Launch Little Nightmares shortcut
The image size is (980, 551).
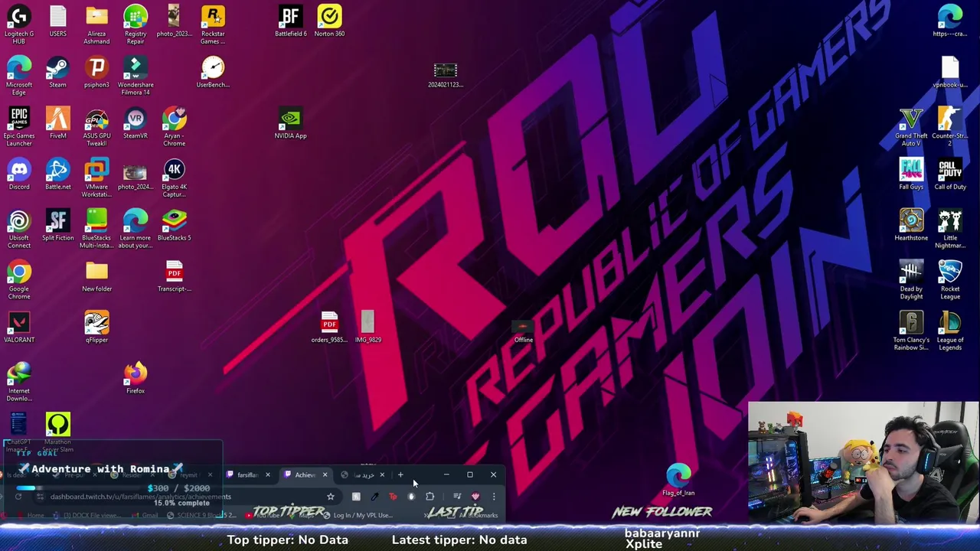pos(950,229)
